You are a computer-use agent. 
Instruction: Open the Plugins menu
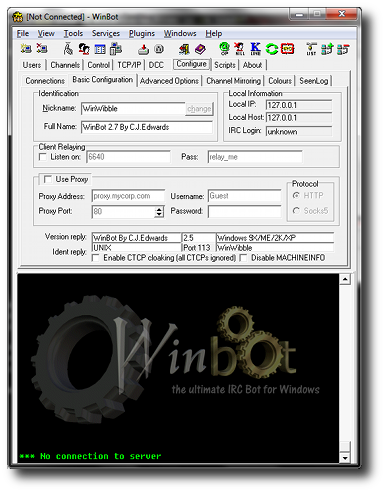pos(142,33)
